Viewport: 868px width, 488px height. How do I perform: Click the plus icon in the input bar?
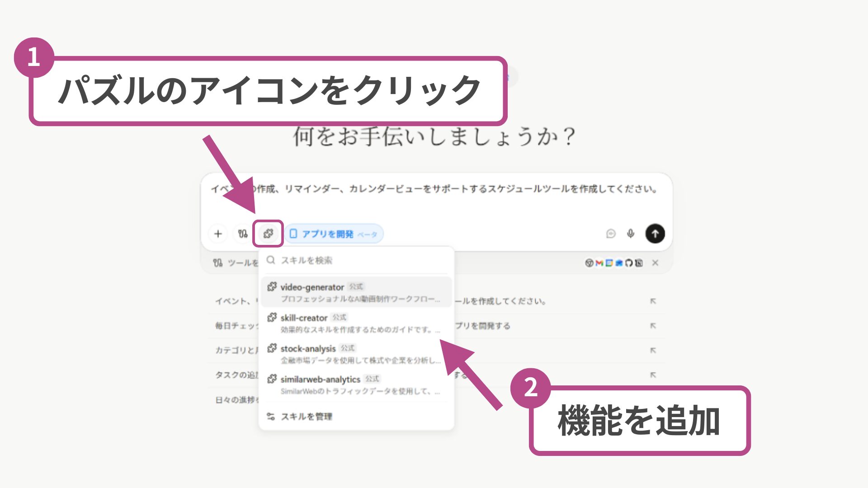point(218,233)
